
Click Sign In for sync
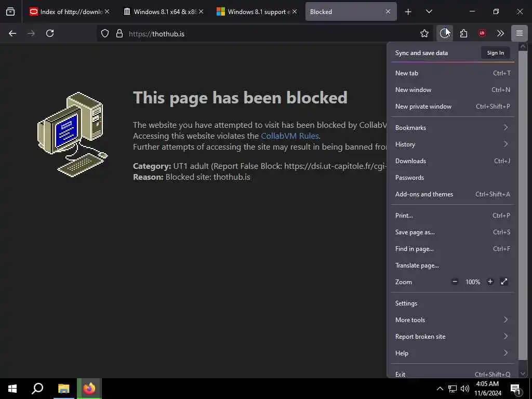tap(495, 52)
